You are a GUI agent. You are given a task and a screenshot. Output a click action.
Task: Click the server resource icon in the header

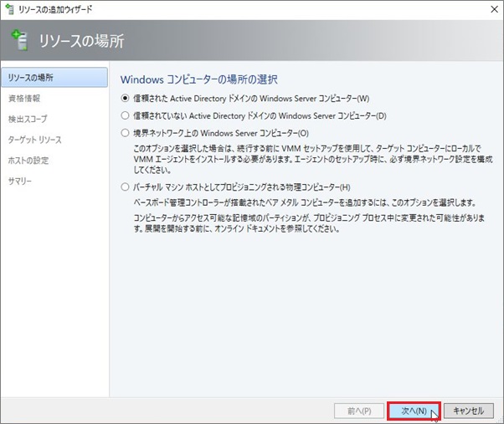[19, 39]
